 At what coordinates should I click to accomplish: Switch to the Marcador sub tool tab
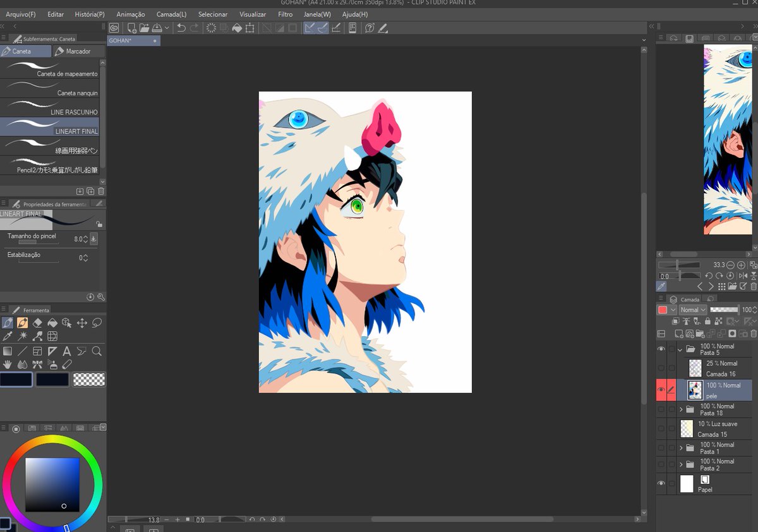coord(78,51)
